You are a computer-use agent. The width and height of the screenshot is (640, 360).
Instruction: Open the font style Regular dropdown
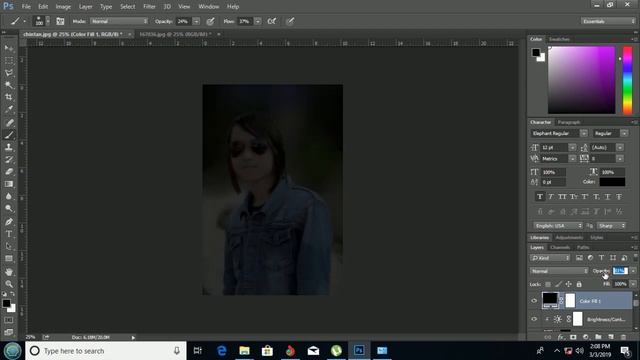tap(624, 133)
